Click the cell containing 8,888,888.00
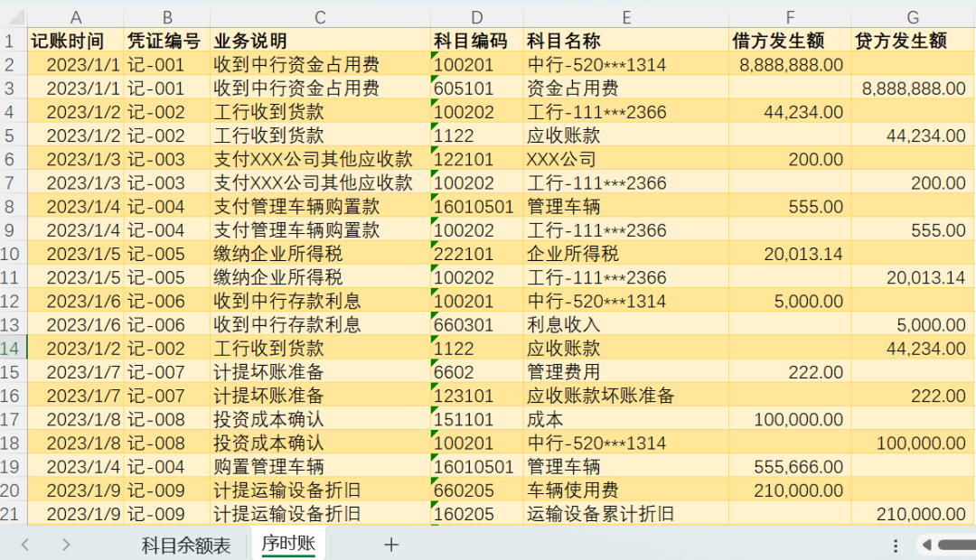Viewport: 976px width, 560px height. coord(789,64)
